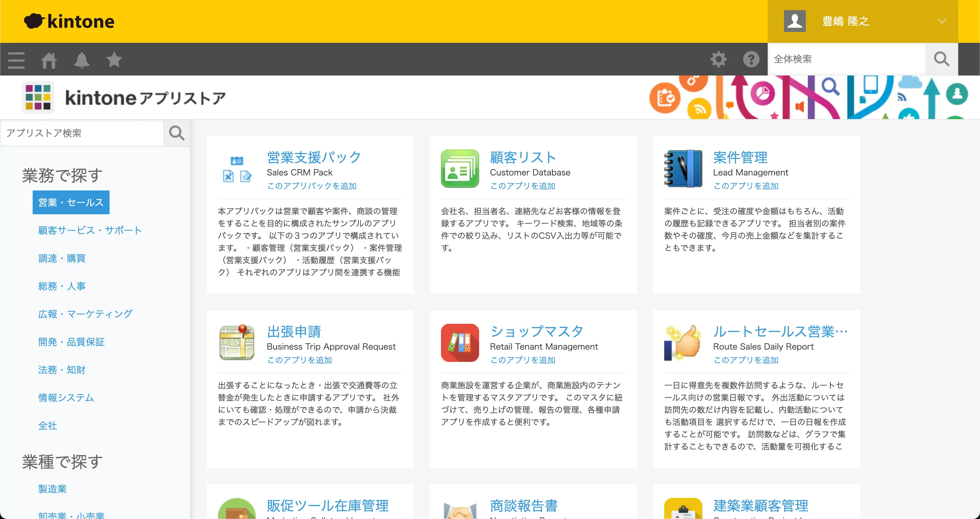Add the 顧客リスト app
Viewport: 980px width, 519px height.
[523, 186]
